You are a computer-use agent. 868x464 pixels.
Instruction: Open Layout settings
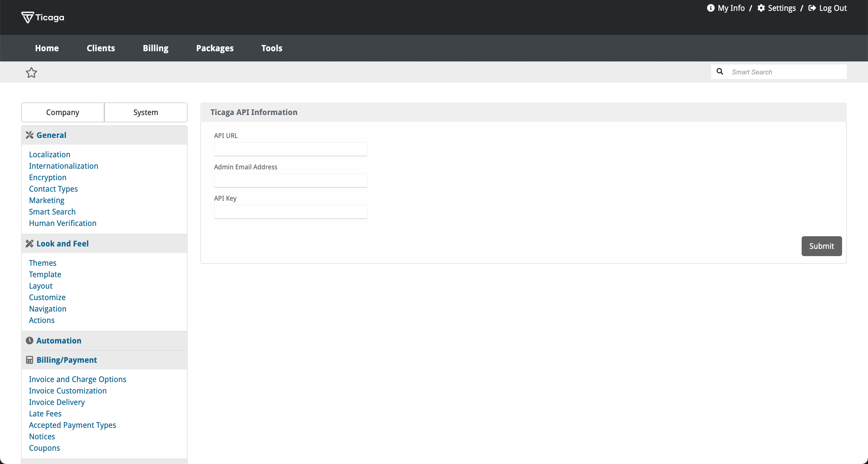(41, 286)
